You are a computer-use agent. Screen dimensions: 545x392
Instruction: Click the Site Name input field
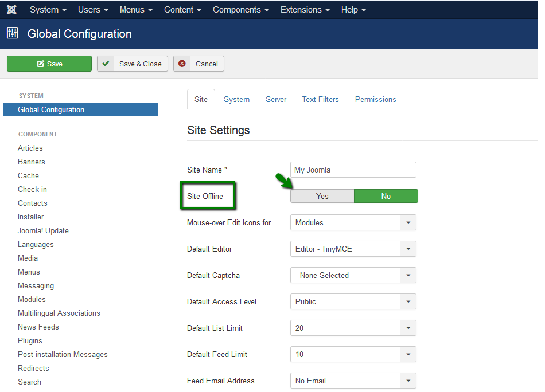coord(353,170)
